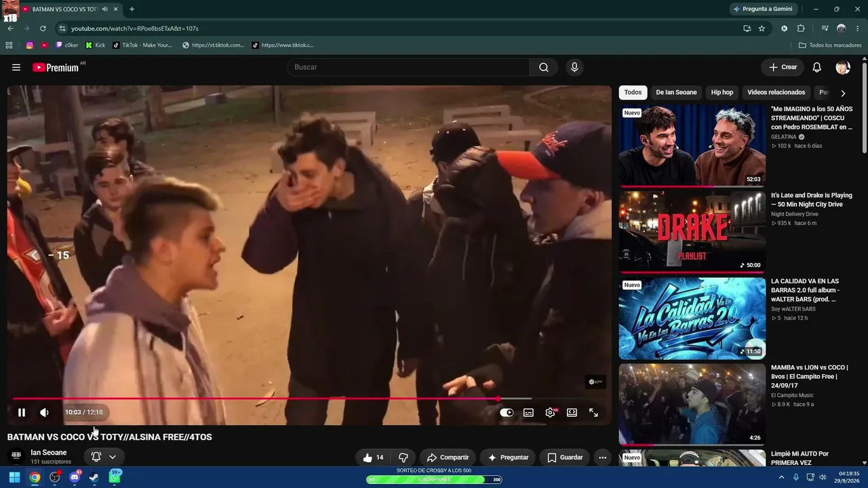
Task: Toggle subtitles on the video player
Action: point(528,412)
